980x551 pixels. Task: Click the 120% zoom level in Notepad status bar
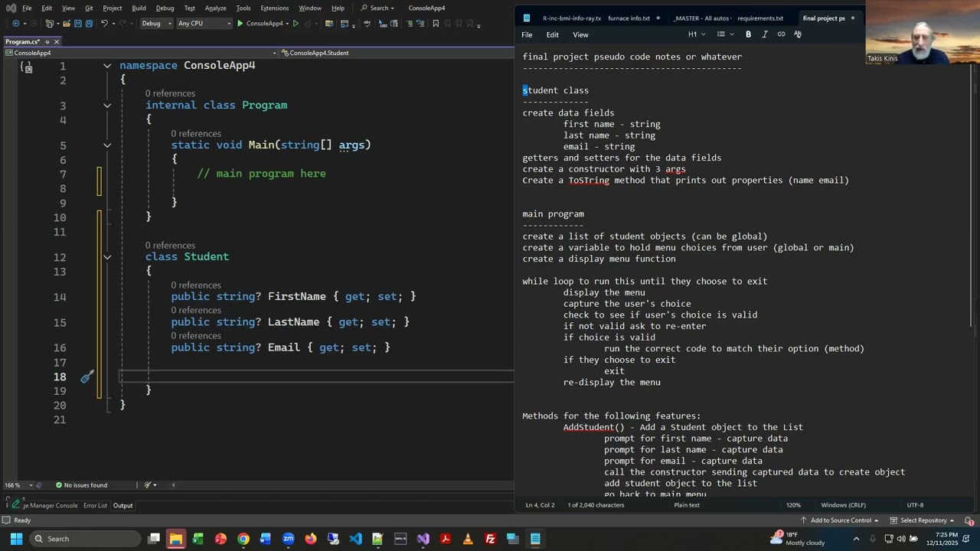pos(793,505)
